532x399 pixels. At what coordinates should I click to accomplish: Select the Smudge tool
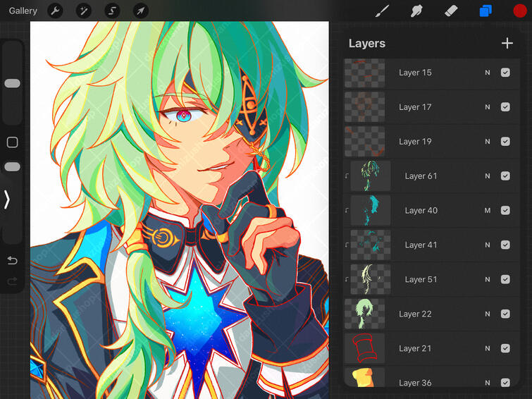[x=416, y=11]
